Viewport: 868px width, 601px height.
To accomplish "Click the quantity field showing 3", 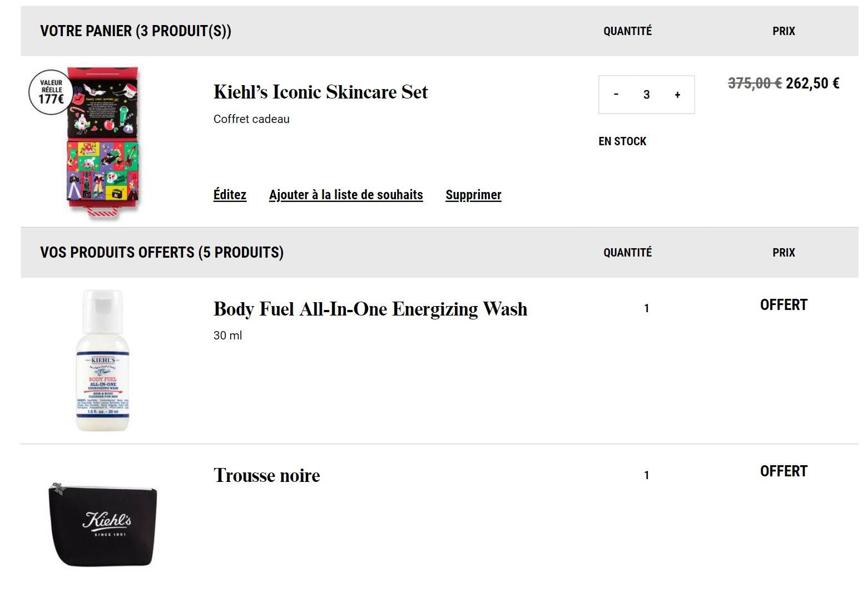I will 646,95.
